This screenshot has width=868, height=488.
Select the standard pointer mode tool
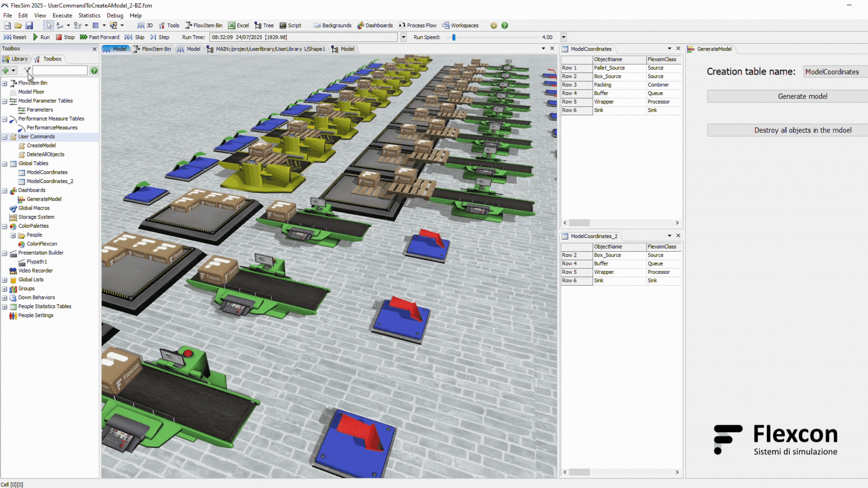(x=49, y=25)
